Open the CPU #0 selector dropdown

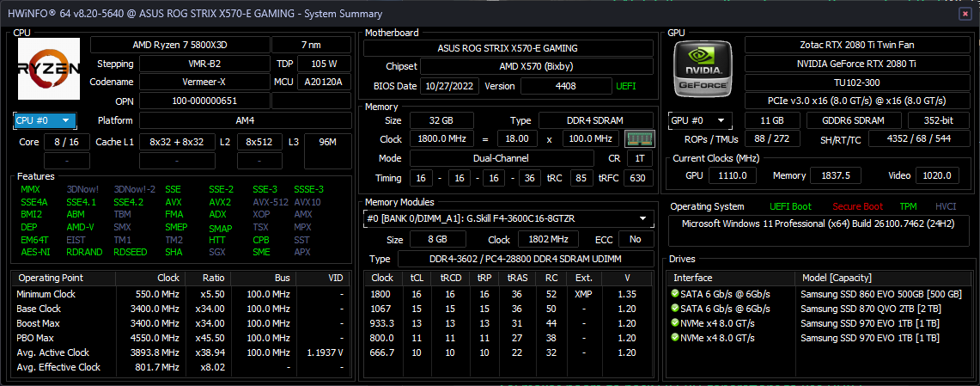click(45, 120)
